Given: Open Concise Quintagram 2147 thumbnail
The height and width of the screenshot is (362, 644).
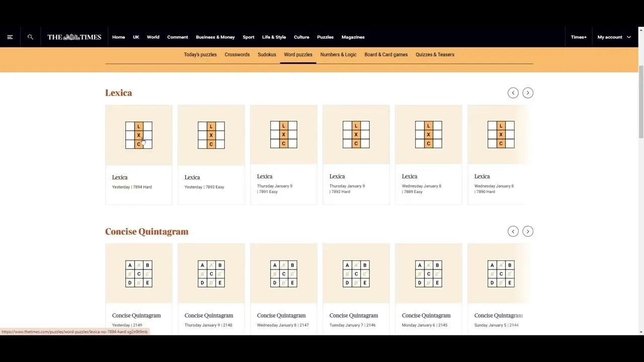Looking at the screenshot, I should (x=284, y=274).
